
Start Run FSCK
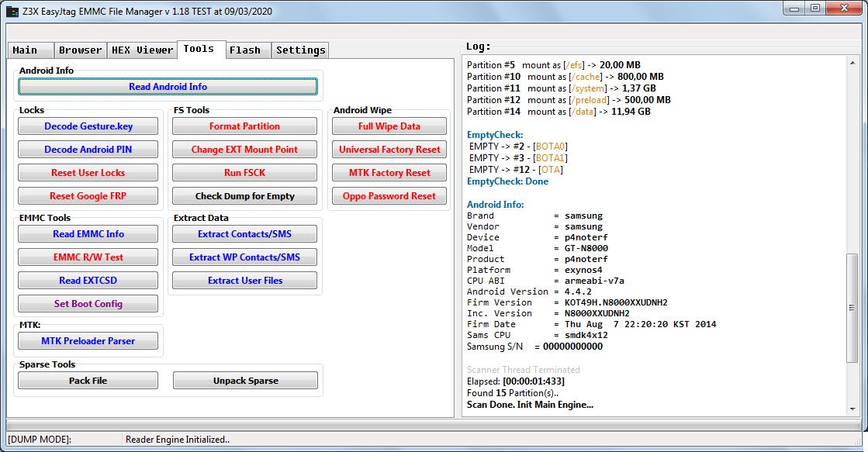coord(244,173)
